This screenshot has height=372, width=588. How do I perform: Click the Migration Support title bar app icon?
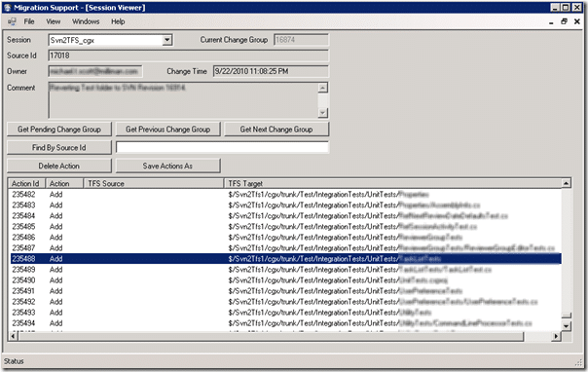click(x=7, y=8)
